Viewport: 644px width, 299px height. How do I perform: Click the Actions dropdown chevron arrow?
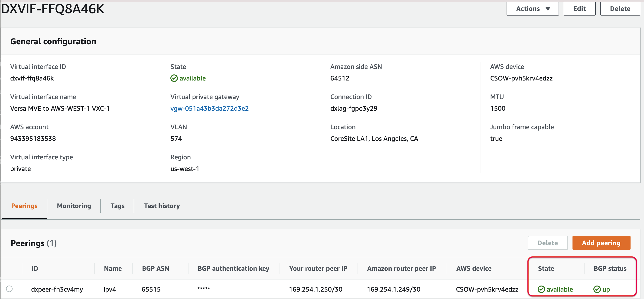(x=548, y=9)
